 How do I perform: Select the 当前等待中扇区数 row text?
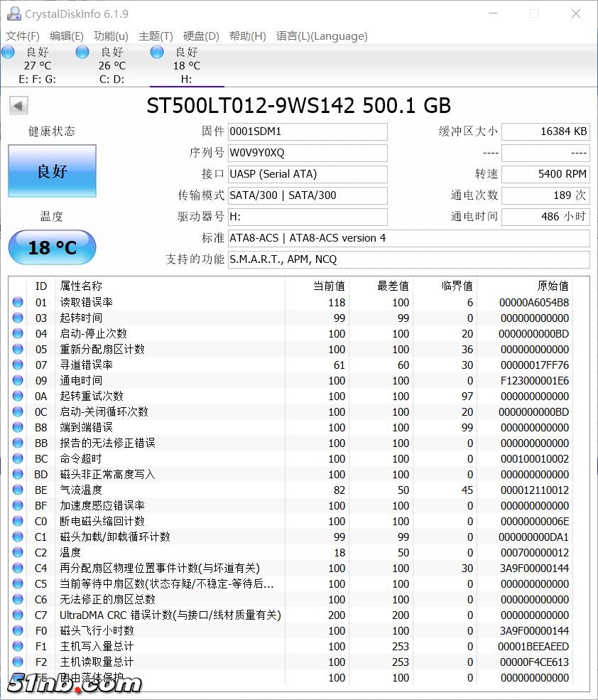coord(166,583)
